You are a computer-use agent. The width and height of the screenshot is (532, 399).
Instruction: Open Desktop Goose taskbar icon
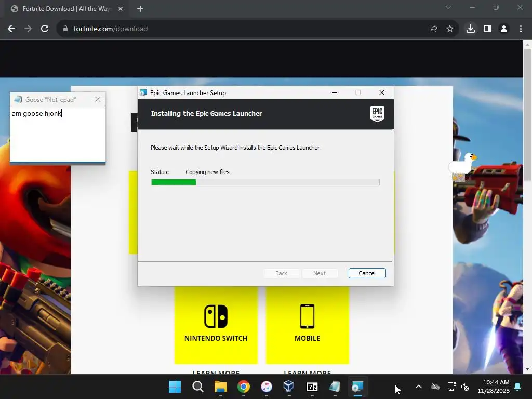click(x=335, y=387)
